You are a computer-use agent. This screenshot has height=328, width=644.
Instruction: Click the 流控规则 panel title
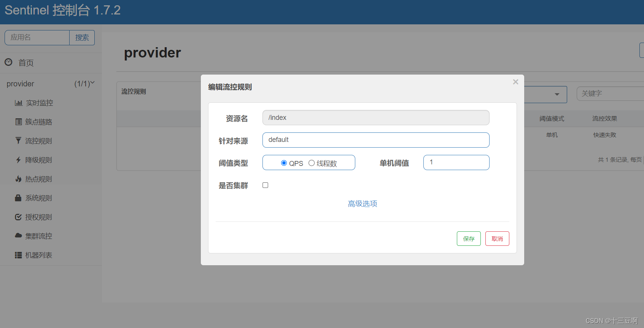(134, 91)
